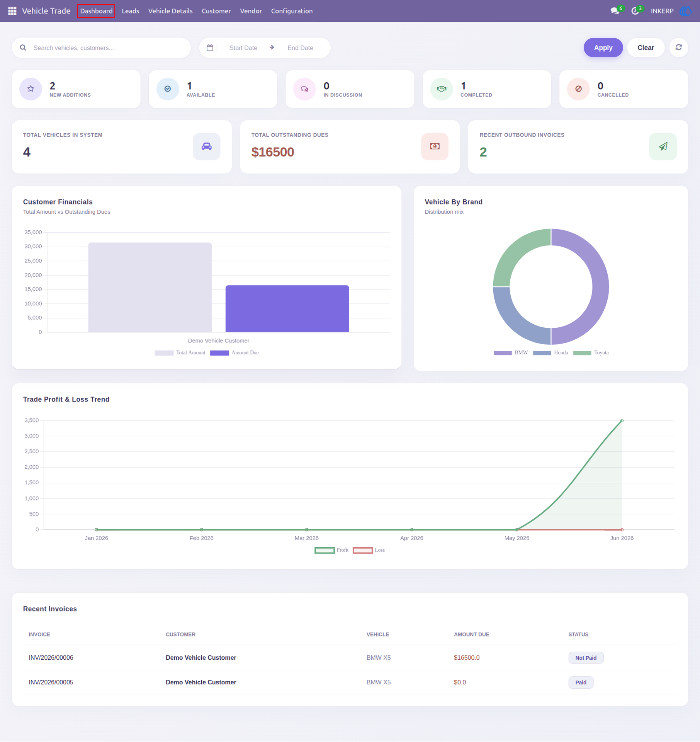The image size is (700, 742).
Task: Open the Configuration menu
Action: click(x=292, y=11)
